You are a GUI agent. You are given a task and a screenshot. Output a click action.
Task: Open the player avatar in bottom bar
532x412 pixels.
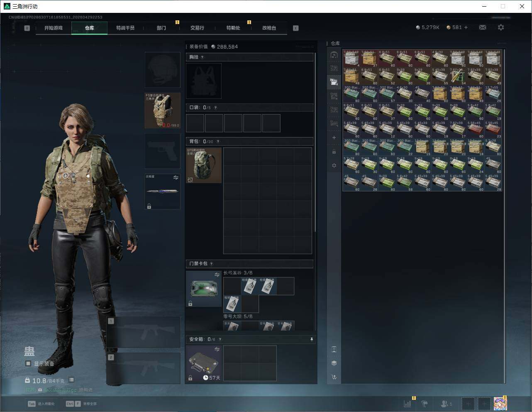click(x=500, y=403)
